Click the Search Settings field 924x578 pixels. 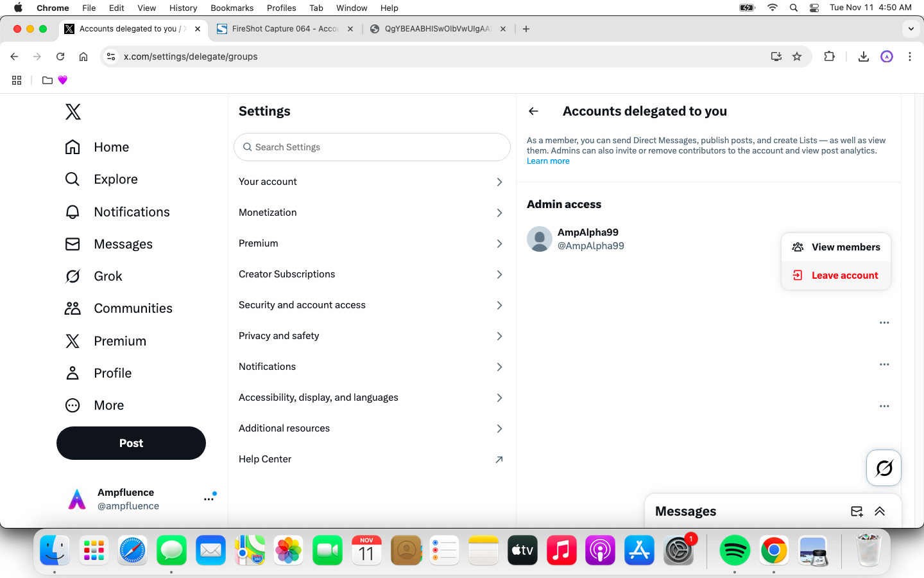[x=372, y=147]
